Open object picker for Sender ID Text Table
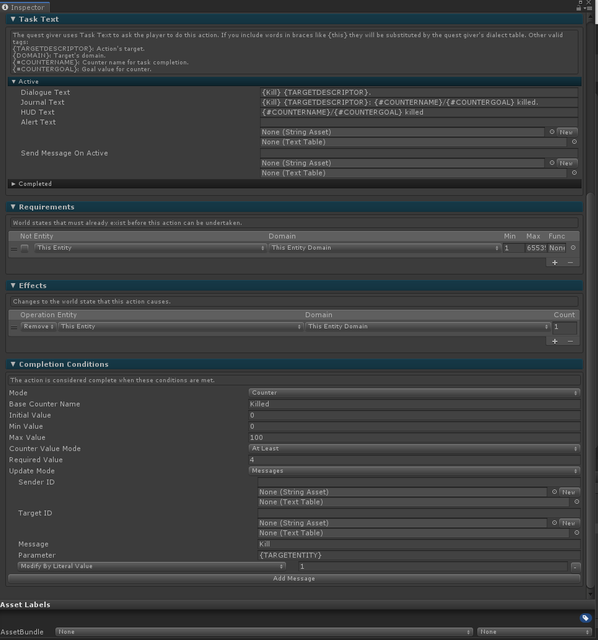The image size is (598, 640). [x=576, y=502]
